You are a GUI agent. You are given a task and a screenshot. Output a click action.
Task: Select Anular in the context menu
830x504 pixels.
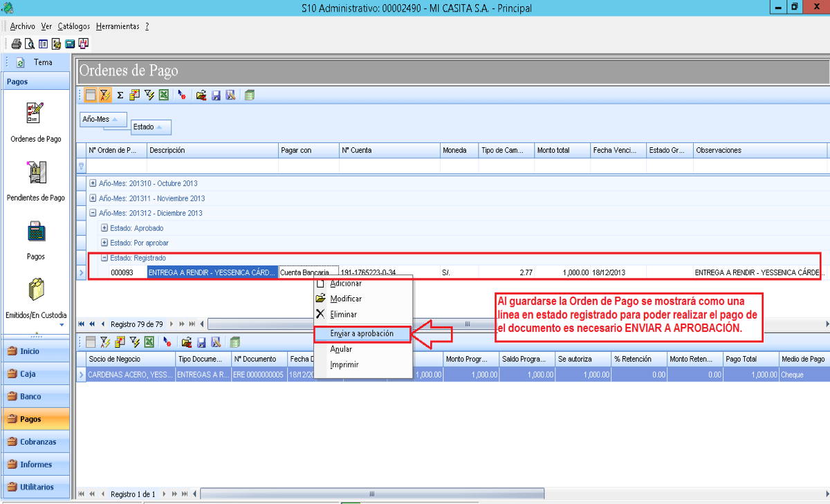(341, 349)
